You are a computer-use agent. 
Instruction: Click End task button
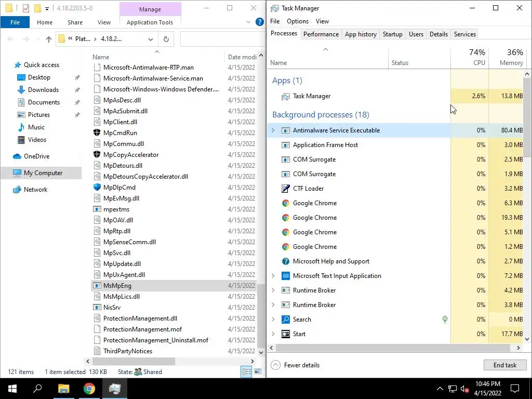[x=505, y=365]
